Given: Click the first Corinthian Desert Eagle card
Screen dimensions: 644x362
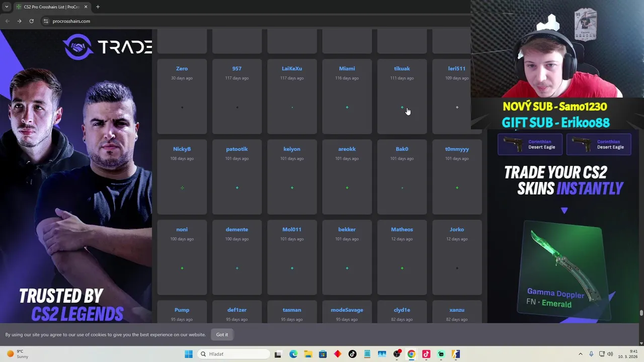Looking at the screenshot, I should pos(530,144).
